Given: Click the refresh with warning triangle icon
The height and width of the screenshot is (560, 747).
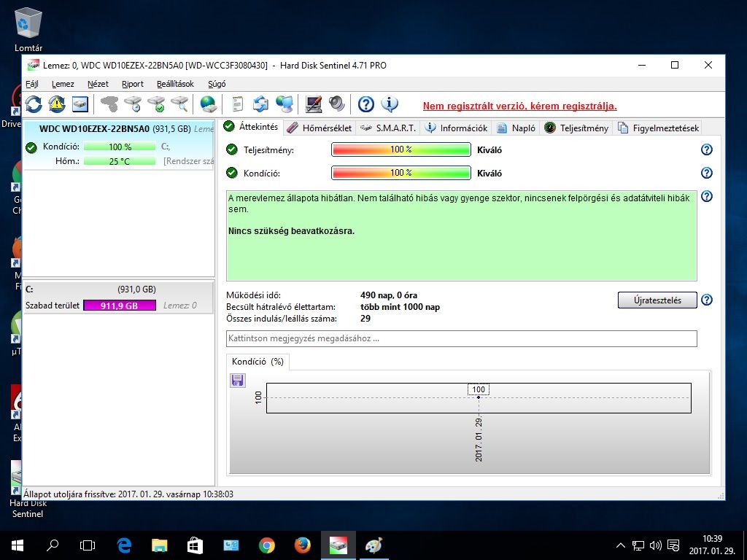Looking at the screenshot, I should tap(57, 104).
